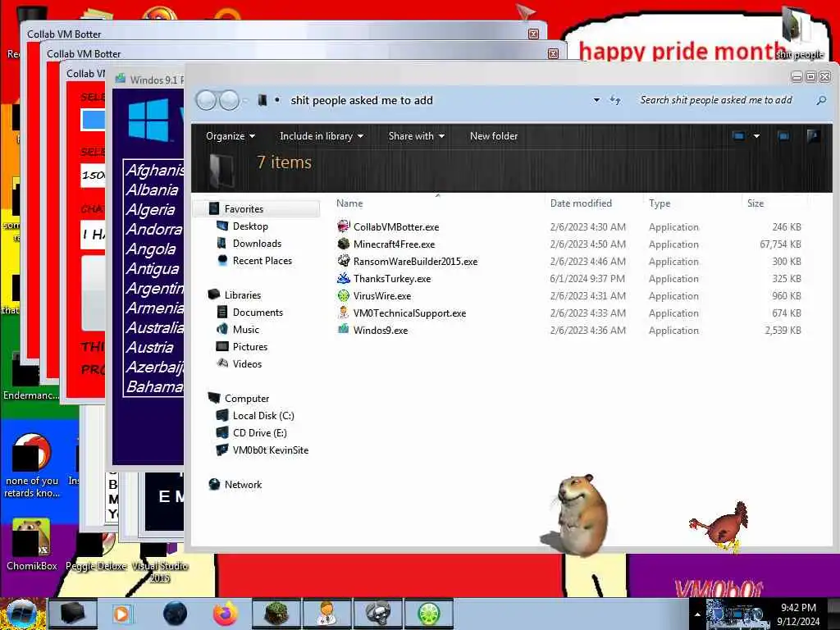The height and width of the screenshot is (630, 840).
Task: Select the Windos9.exe file icon
Action: click(x=344, y=330)
